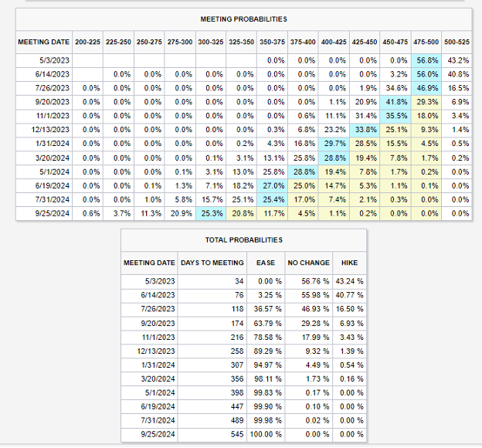Select 9/25/2023 date in Meeting Probabilities table
Viewport: 482px width, 448px height.
coord(43,212)
